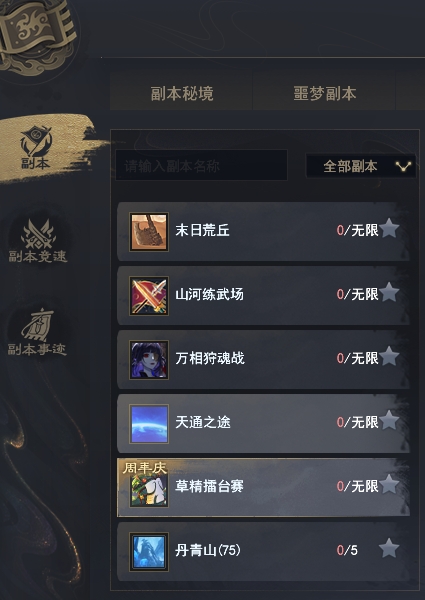Toggle favorite star for 山河练武场

click(x=389, y=292)
